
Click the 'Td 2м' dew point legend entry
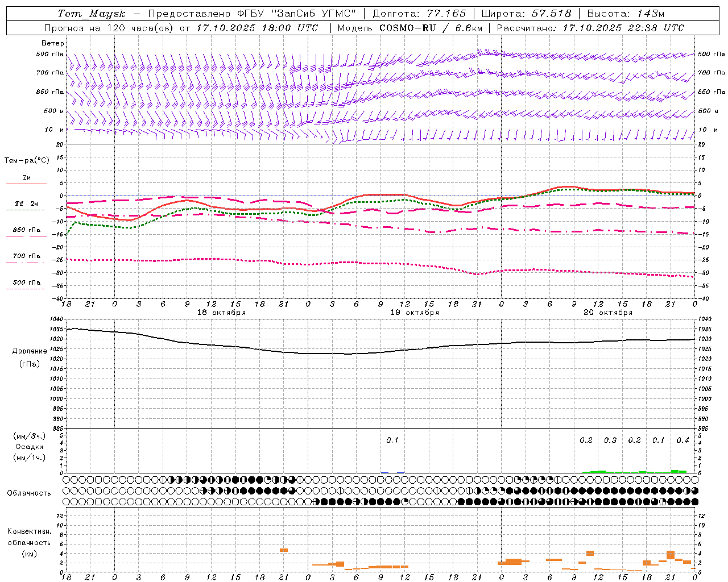[27, 203]
